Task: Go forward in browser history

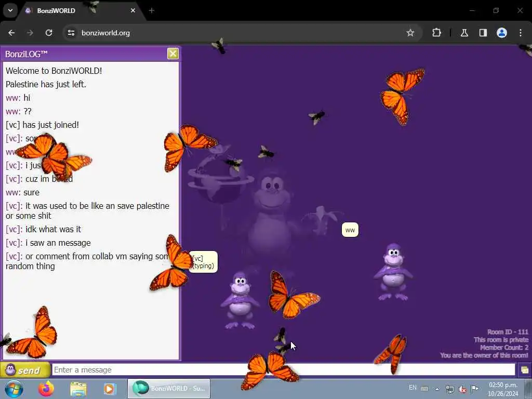Action: pyautogui.click(x=30, y=33)
